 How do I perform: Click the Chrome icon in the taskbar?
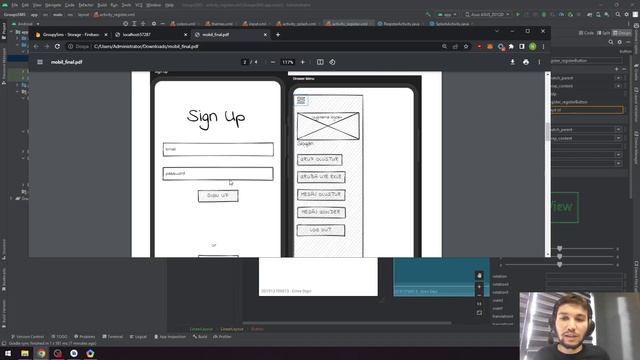41,353
